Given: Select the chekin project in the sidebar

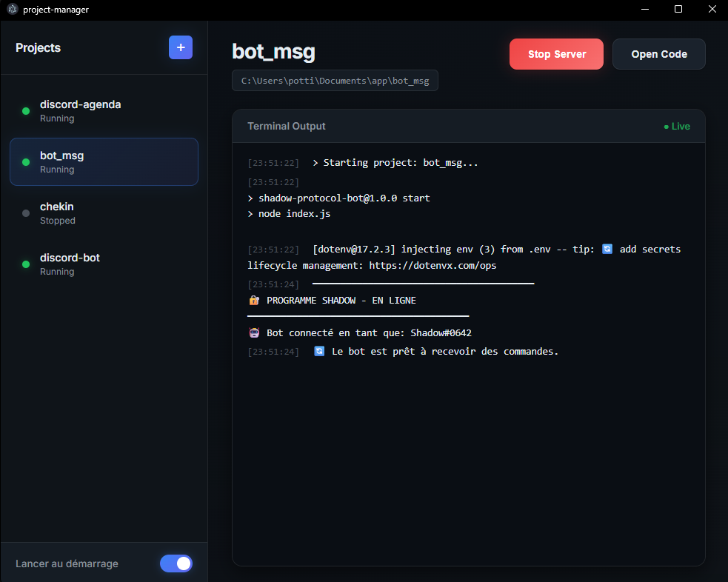Looking at the screenshot, I should pos(104,213).
